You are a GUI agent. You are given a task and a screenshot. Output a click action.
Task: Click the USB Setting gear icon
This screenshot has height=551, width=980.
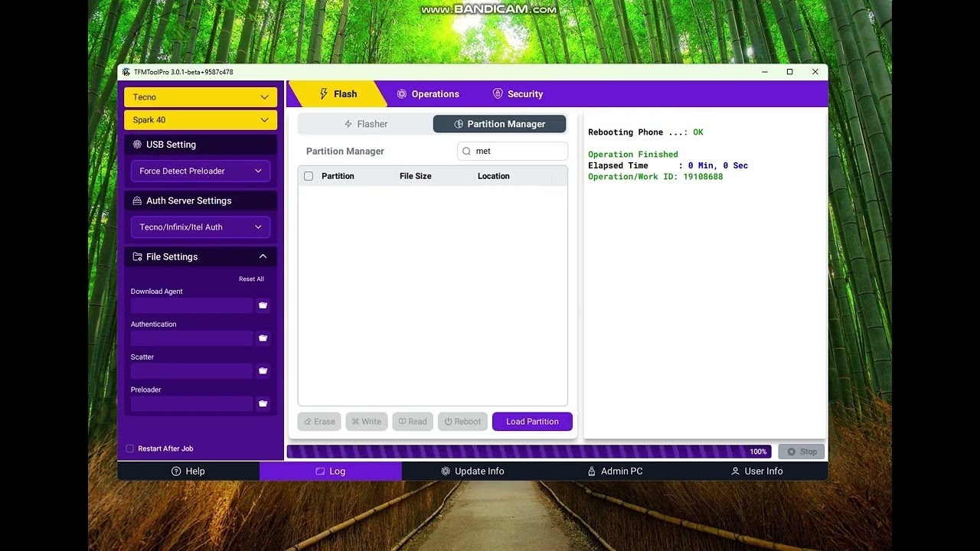[137, 145]
